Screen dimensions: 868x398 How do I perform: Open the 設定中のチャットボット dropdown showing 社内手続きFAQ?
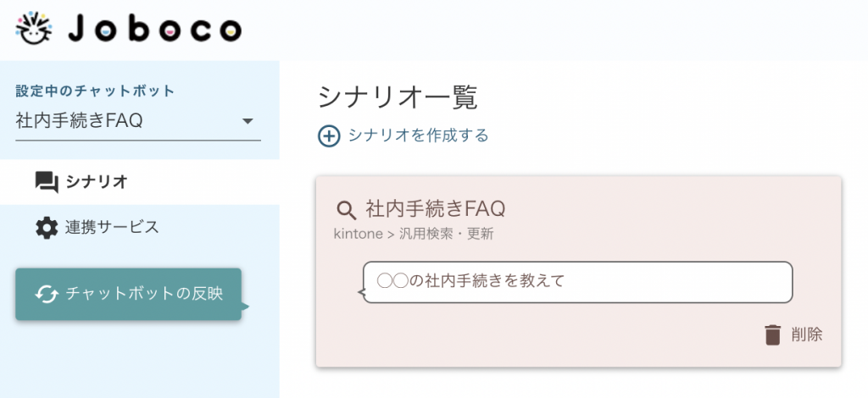tap(138, 121)
